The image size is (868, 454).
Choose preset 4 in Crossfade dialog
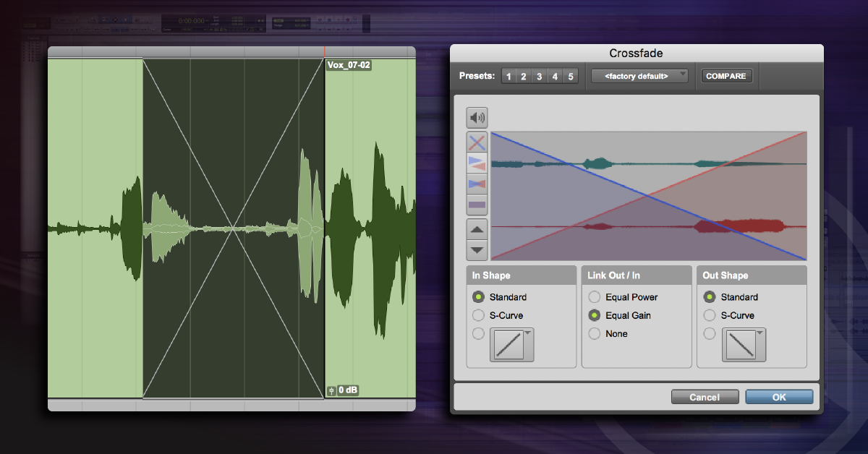tap(555, 76)
